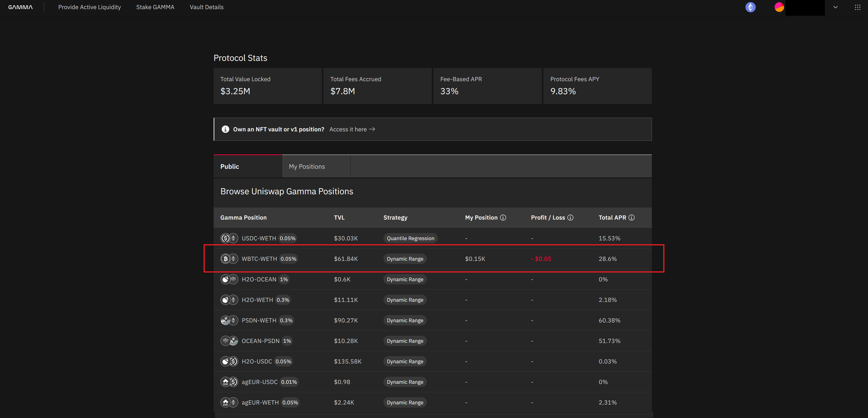This screenshot has height=418, width=868.
Task: Click the Quantile Regression strategy badge
Action: coord(411,238)
